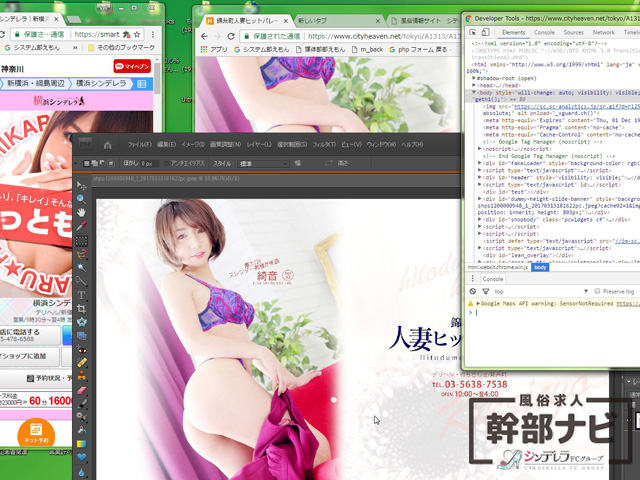Choose the Intersect with Selection mode icon
This screenshot has width=640, height=480.
[111, 163]
